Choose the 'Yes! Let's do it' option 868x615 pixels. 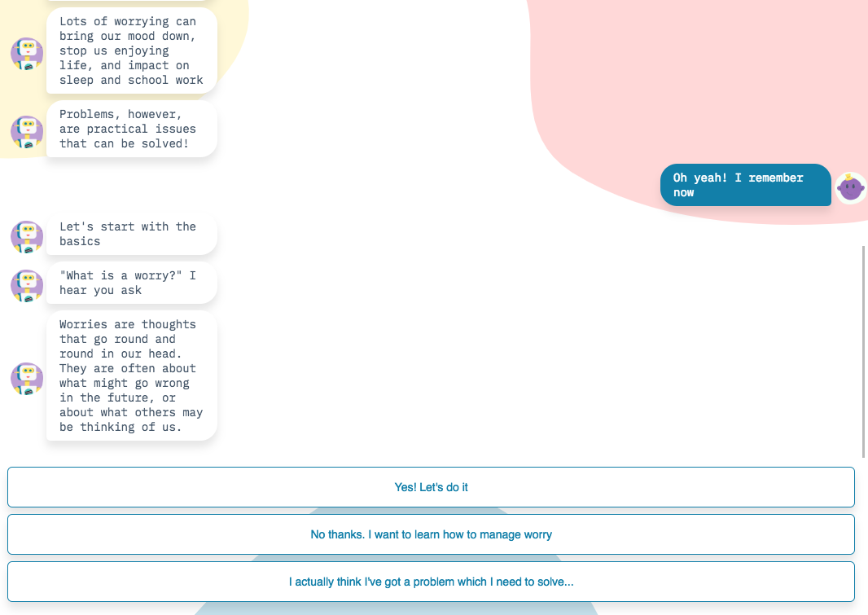point(431,486)
